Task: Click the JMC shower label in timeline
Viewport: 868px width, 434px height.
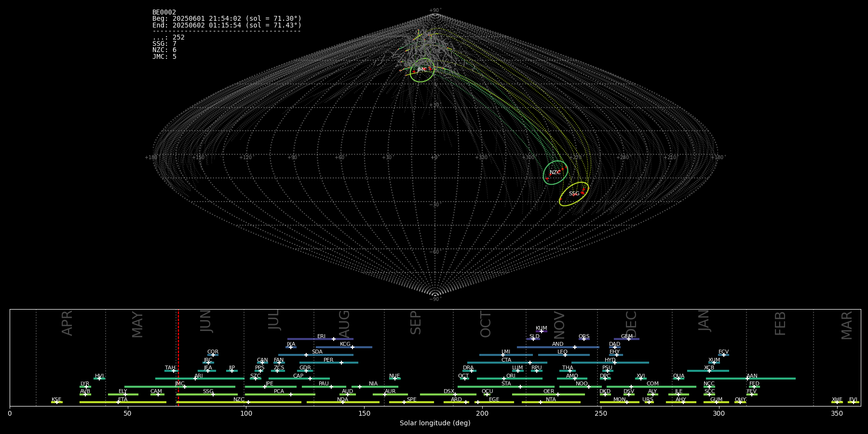Action: click(179, 384)
